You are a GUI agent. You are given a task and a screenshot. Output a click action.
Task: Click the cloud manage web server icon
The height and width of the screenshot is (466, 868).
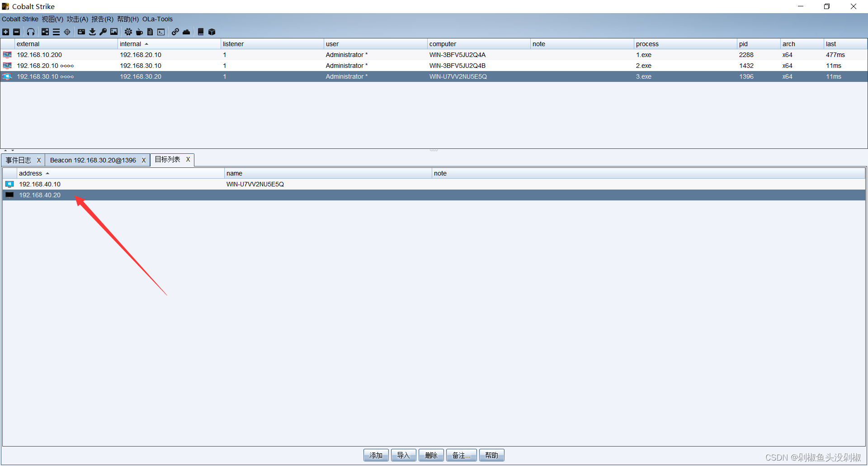[x=186, y=32]
